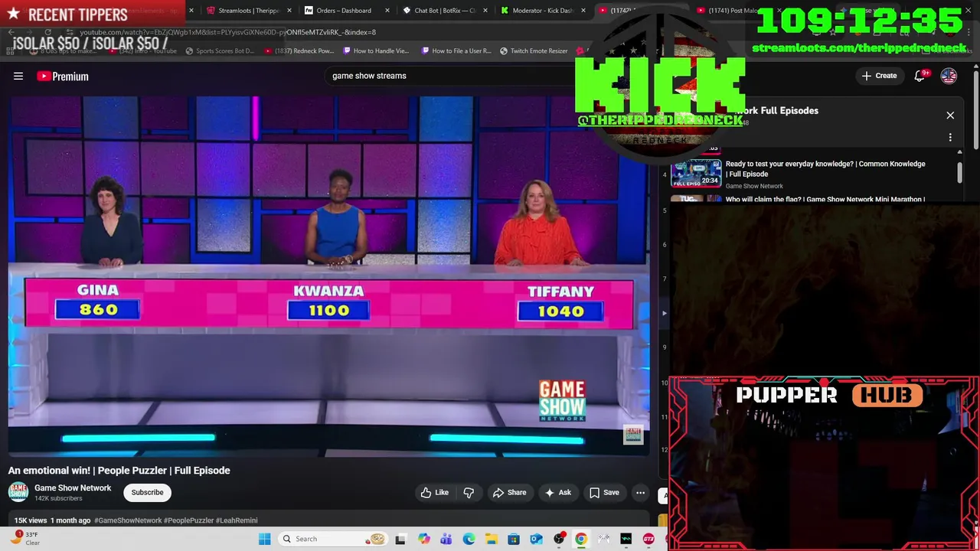Viewport: 980px width, 551px height.
Task: Play the Common Knowledge full episode thumbnail
Action: click(696, 174)
